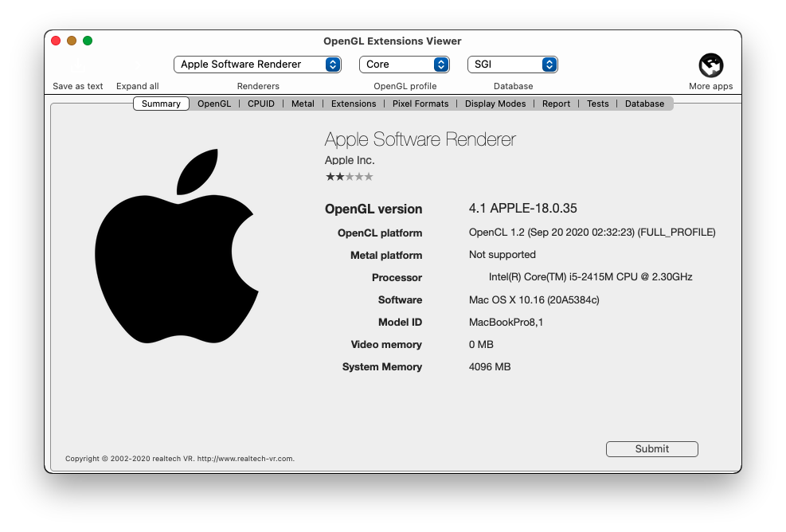Click the Video memory label

point(386,345)
